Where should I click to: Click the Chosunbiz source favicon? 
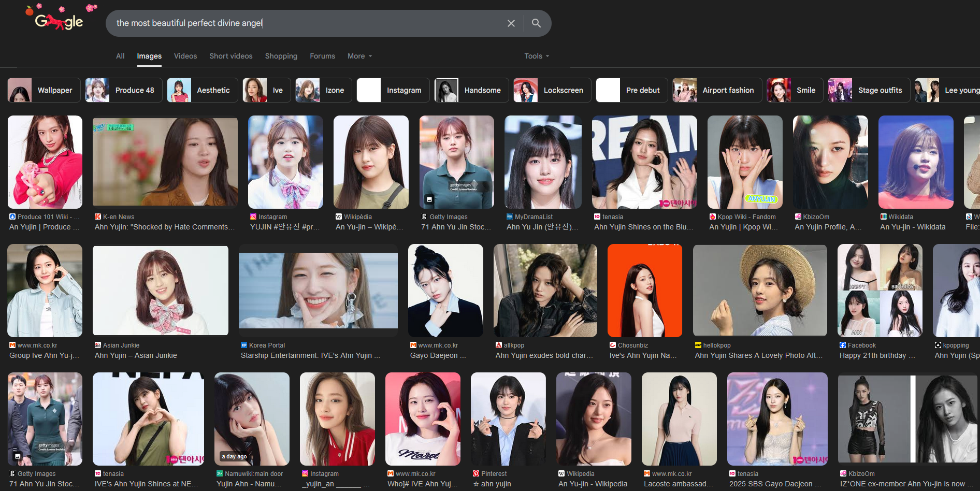(x=613, y=345)
